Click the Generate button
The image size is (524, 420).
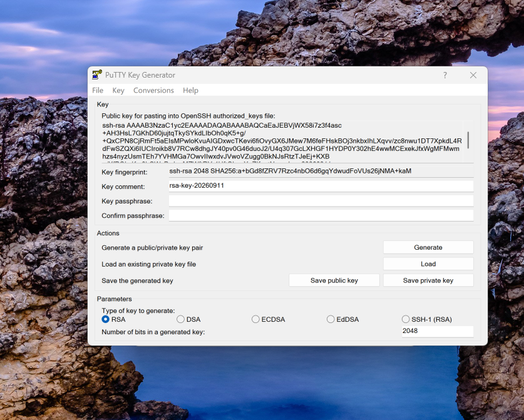coord(428,247)
